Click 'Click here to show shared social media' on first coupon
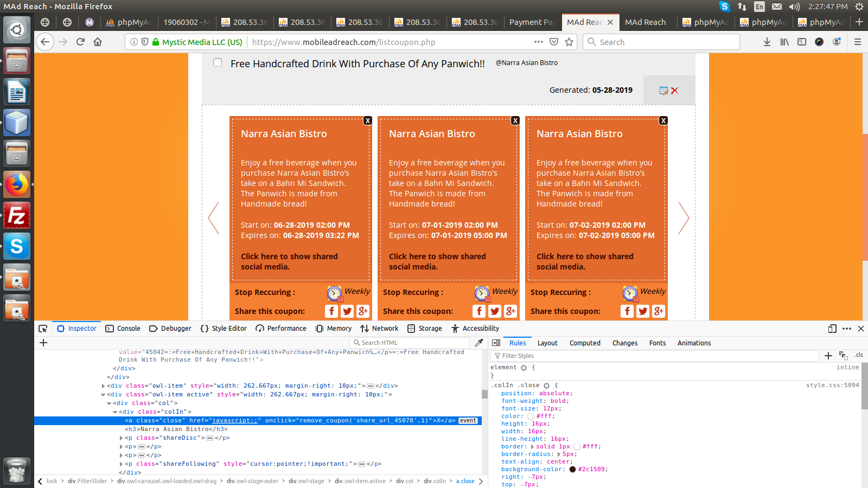 point(289,261)
